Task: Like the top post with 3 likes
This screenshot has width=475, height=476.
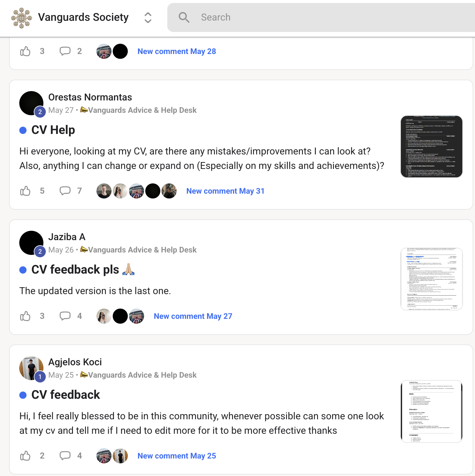Action: [25, 51]
